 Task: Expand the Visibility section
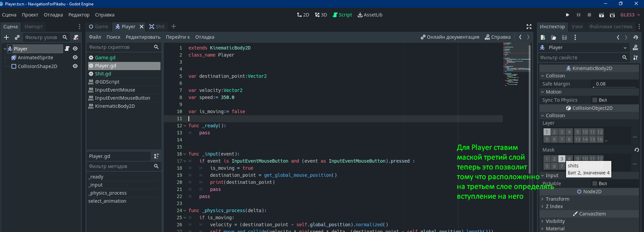coord(555,221)
